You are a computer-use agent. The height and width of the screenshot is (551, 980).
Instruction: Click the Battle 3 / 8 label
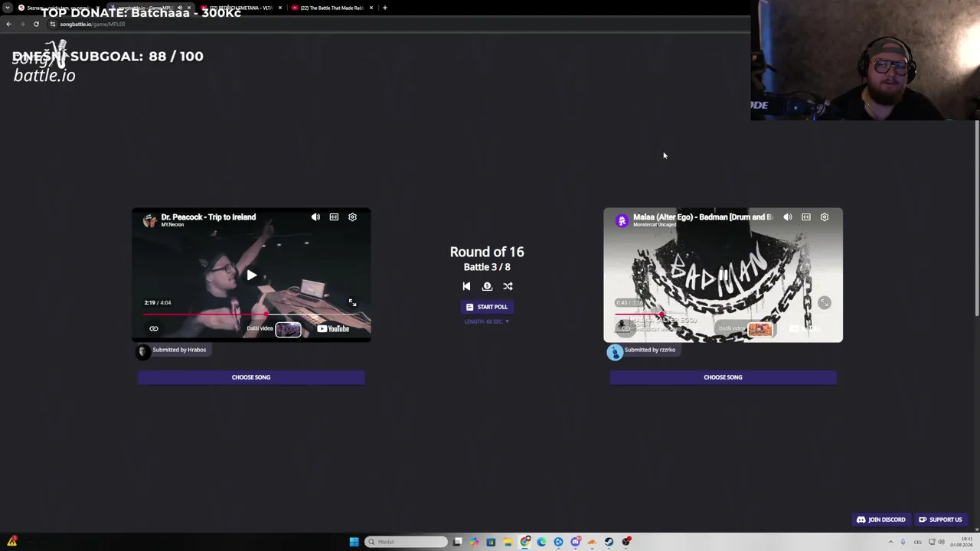point(487,267)
